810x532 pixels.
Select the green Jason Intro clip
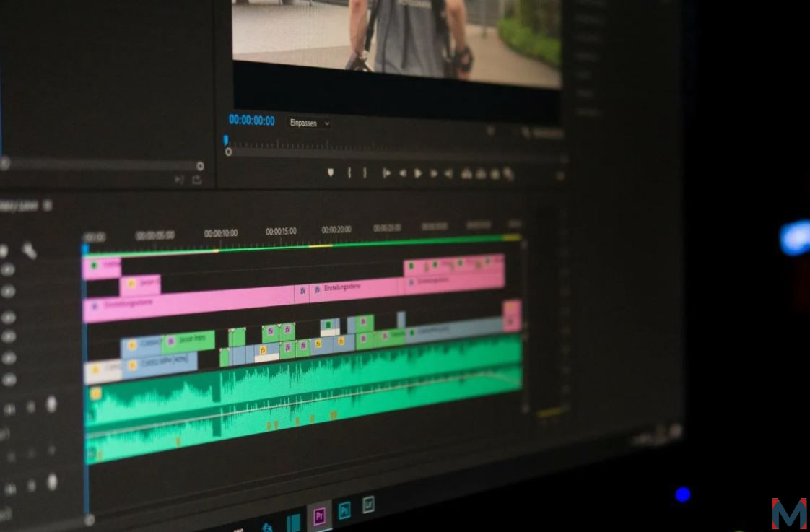188,341
